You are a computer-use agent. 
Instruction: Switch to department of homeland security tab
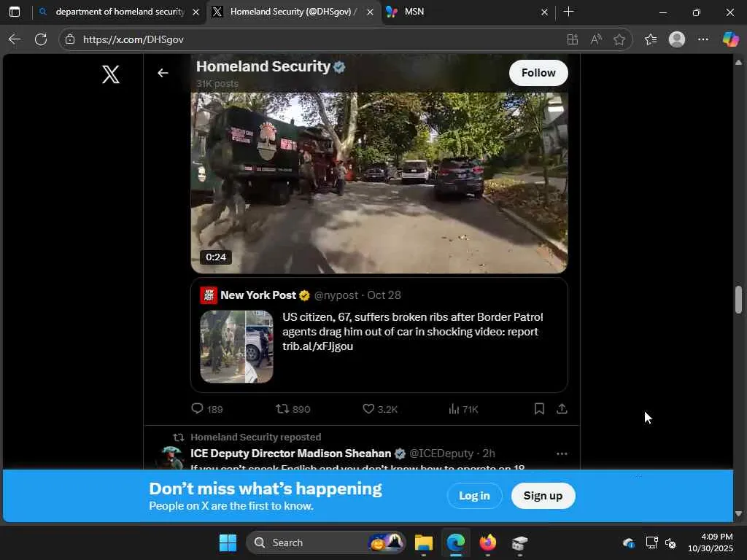coord(119,12)
